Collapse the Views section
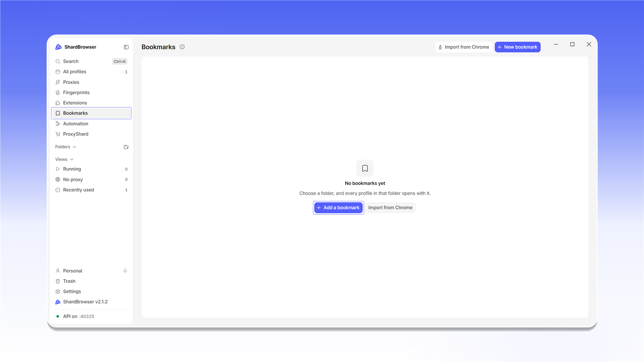 [64, 159]
